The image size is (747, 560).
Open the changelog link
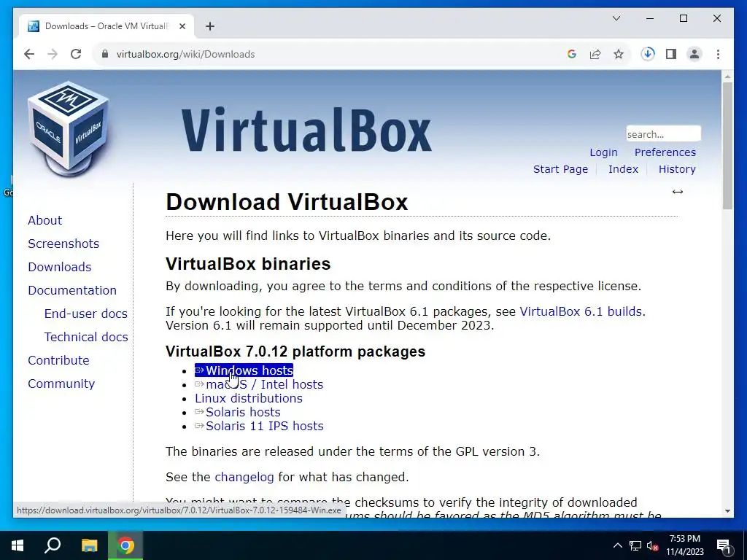244,477
